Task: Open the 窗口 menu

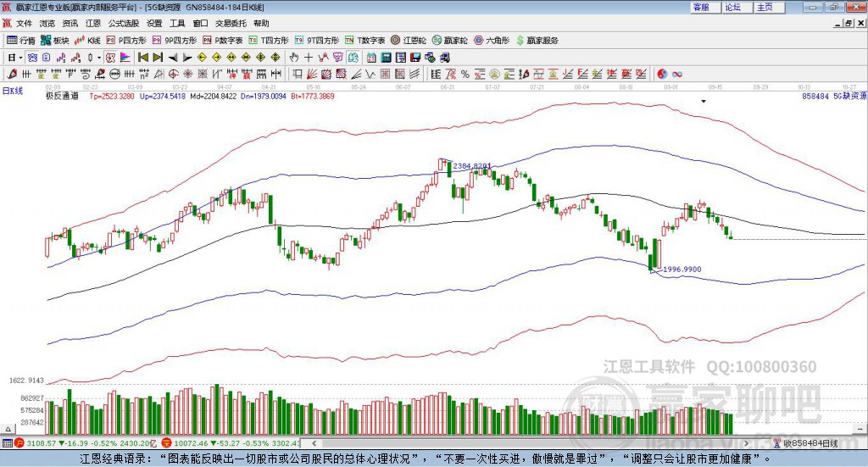Action: pyautogui.click(x=200, y=23)
